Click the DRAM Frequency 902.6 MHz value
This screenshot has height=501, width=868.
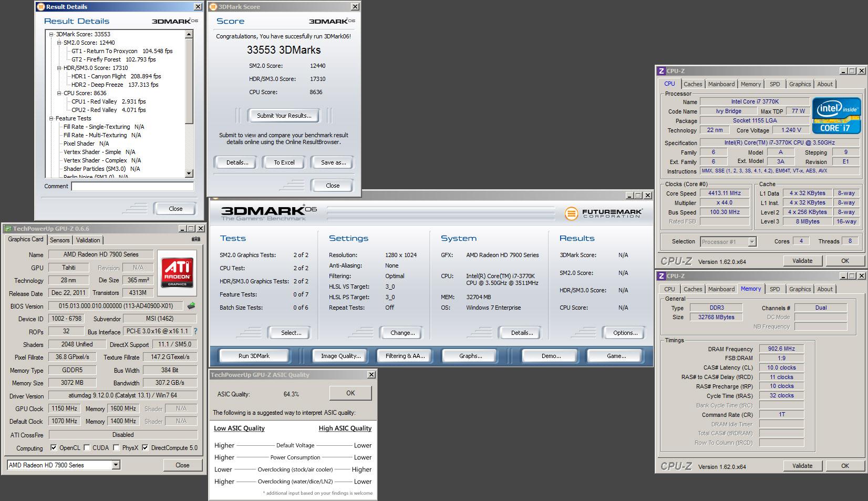(x=781, y=349)
